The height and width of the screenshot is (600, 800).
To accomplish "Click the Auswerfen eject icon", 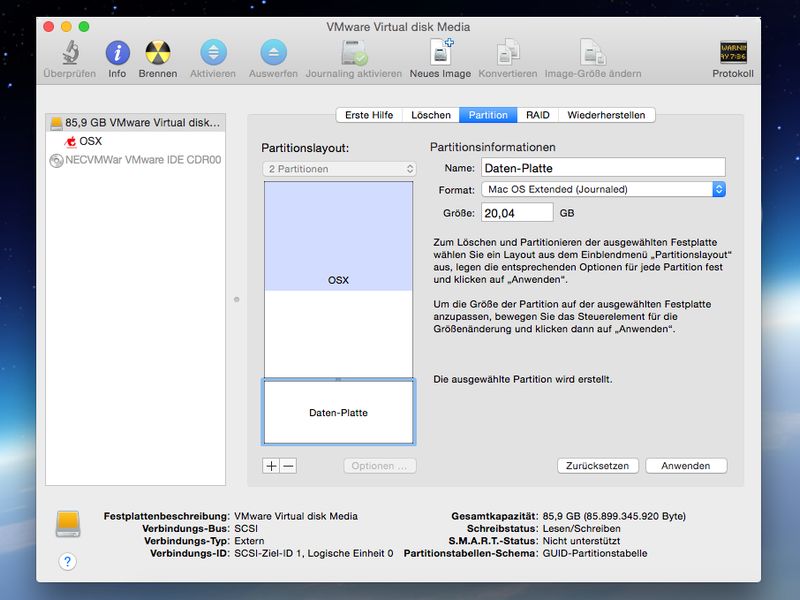I will tap(273, 53).
